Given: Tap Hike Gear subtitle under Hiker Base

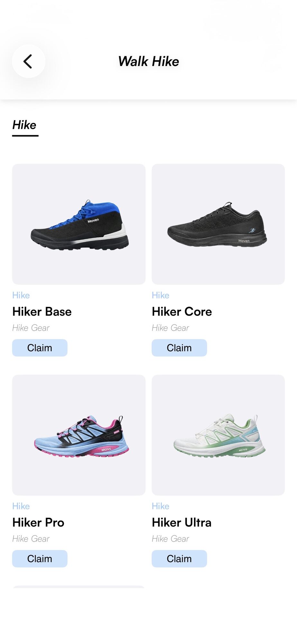Looking at the screenshot, I should (x=31, y=328).
